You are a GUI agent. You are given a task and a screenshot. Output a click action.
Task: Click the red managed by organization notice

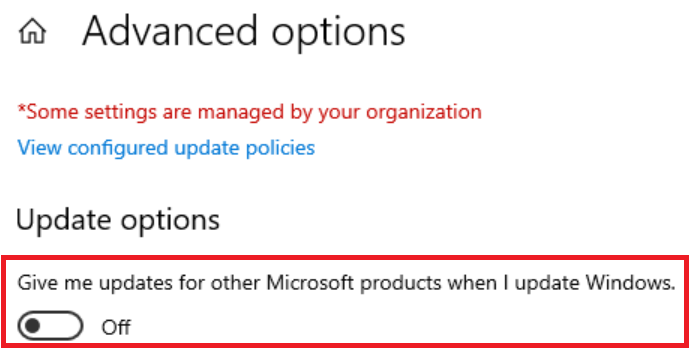point(249,112)
